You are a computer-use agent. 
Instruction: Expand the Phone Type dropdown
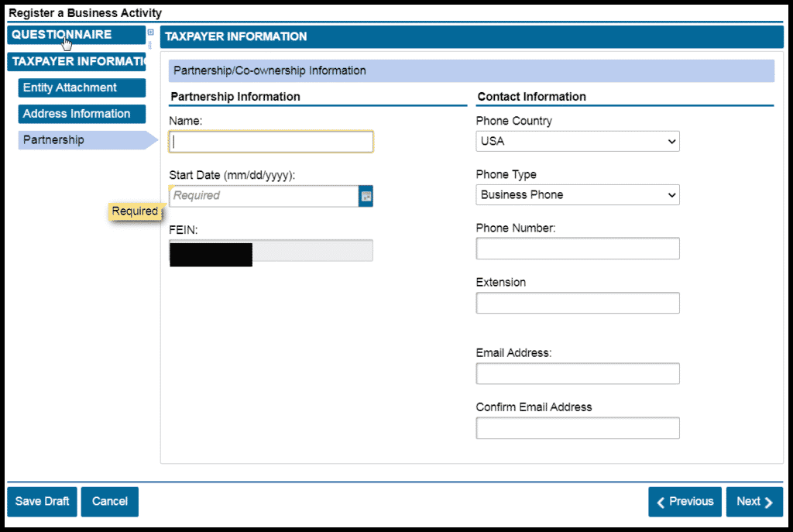point(577,195)
